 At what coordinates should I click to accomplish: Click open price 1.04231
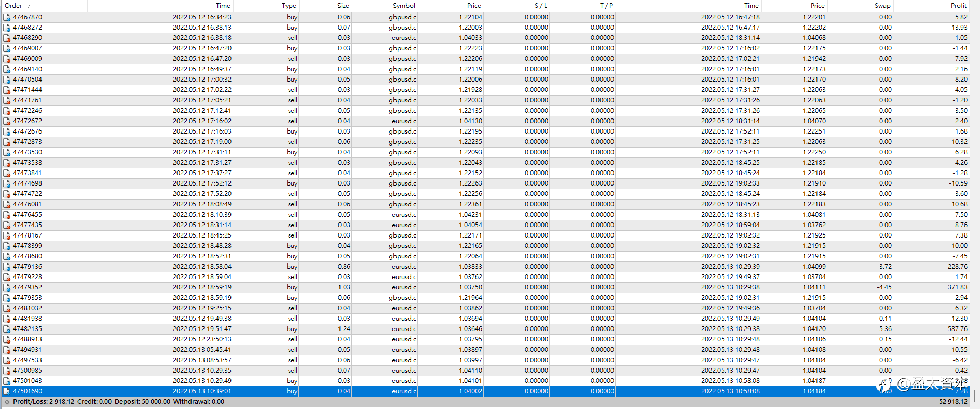(x=470, y=215)
